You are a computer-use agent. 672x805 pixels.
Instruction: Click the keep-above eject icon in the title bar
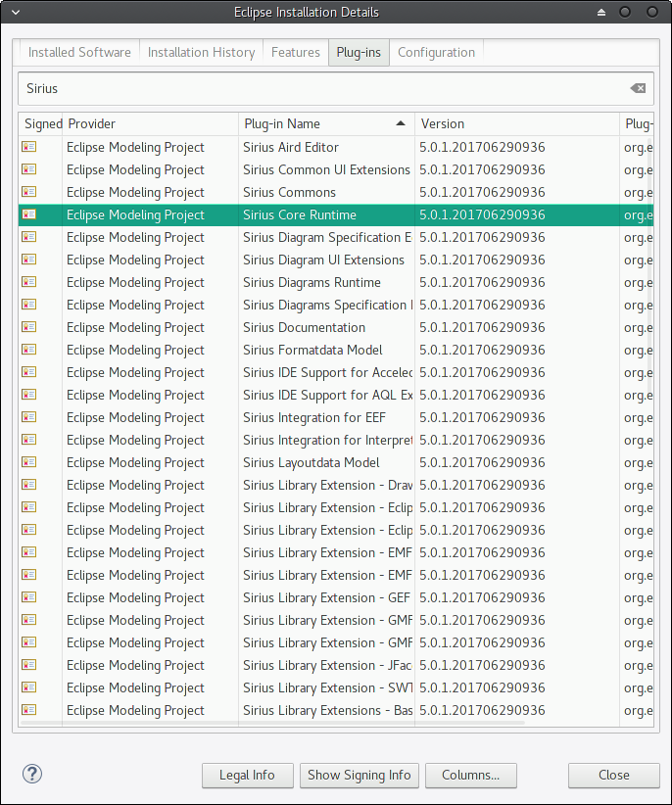tap(601, 12)
